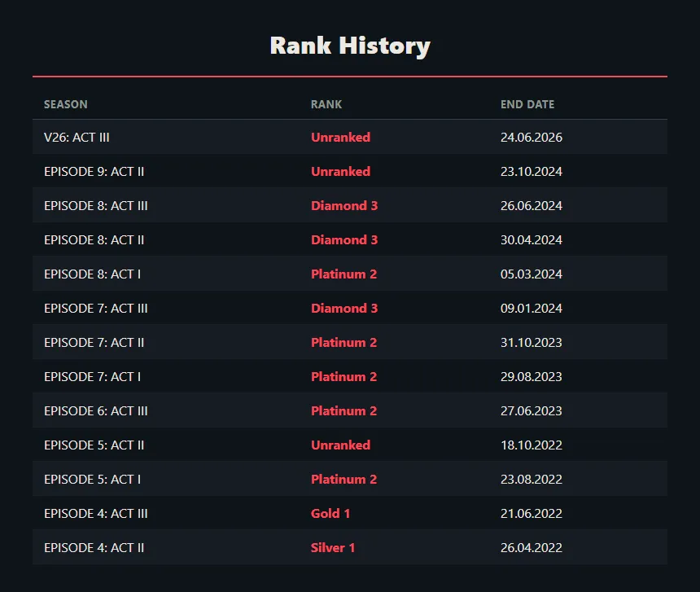
Task: Select the "EPISODE 8: ACT II" season cell
Action: [x=94, y=239]
